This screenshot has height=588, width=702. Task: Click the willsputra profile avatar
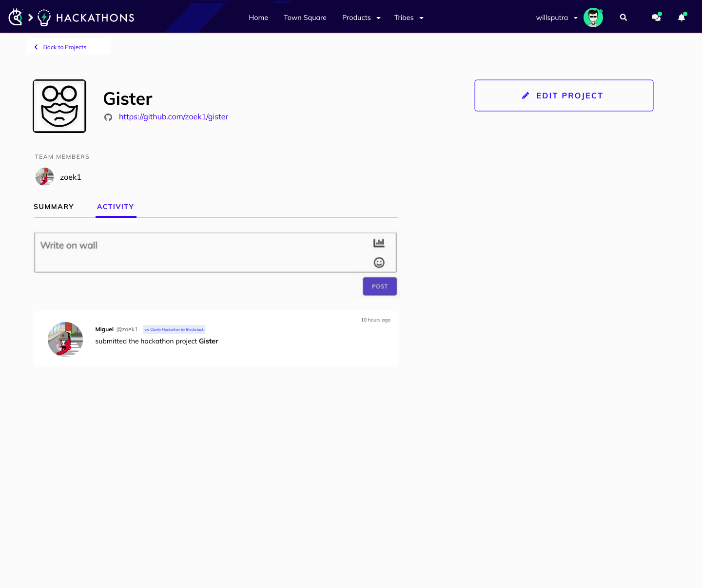[x=593, y=18]
